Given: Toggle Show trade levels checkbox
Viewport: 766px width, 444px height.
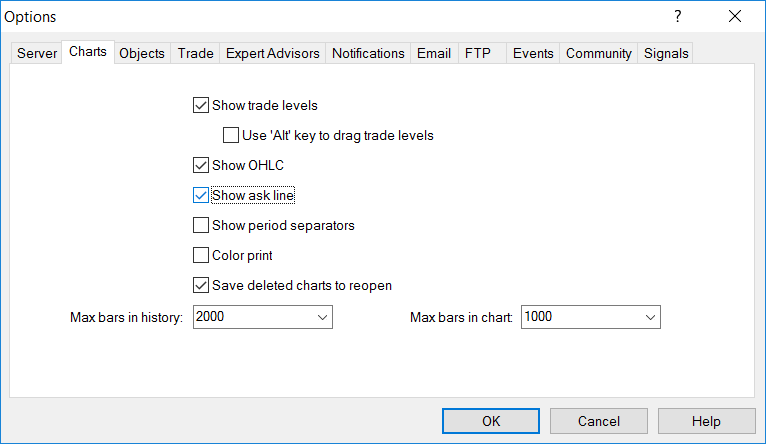Looking at the screenshot, I should (x=200, y=105).
